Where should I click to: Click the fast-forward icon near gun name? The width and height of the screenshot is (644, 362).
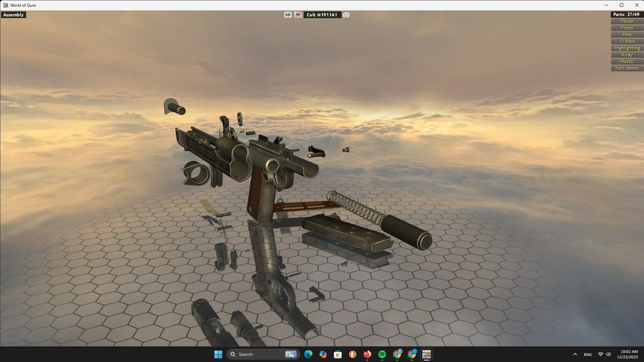tap(288, 15)
